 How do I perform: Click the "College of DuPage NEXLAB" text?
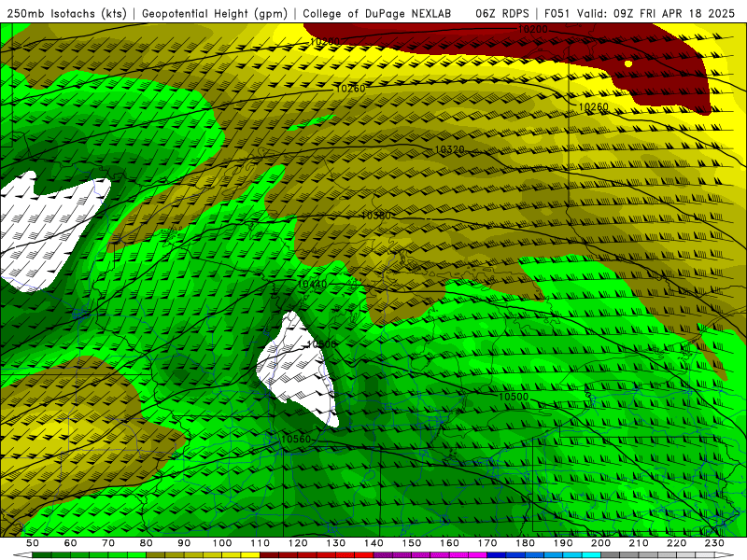[377, 13]
